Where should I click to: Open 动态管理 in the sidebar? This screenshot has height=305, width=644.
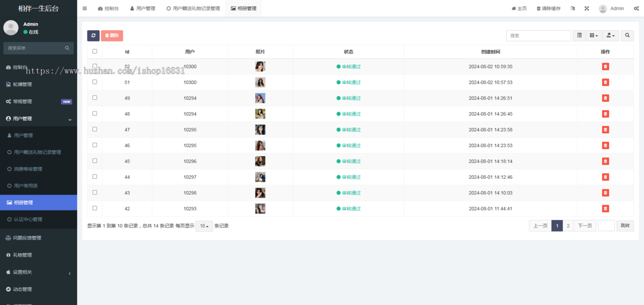point(38,289)
